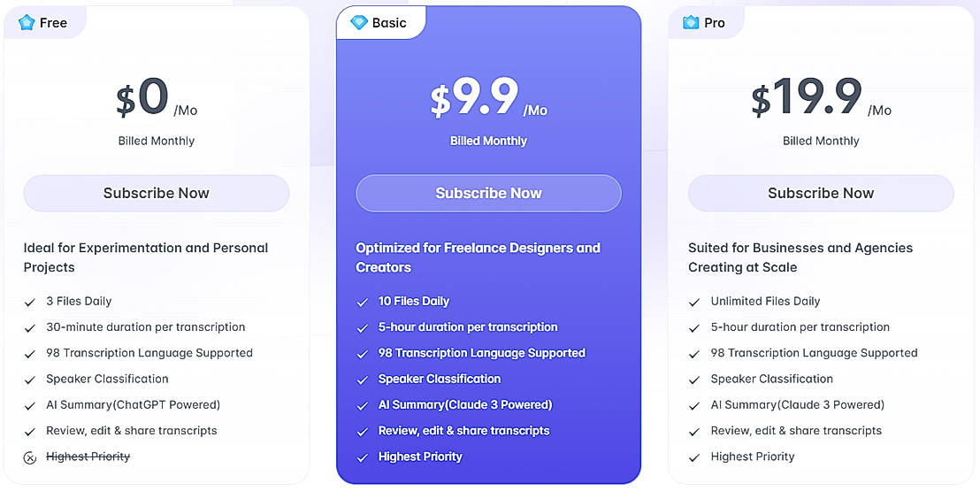Subscribe to the Pro $19.9 plan
The height and width of the screenshot is (491, 980).
[x=821, y=193]
